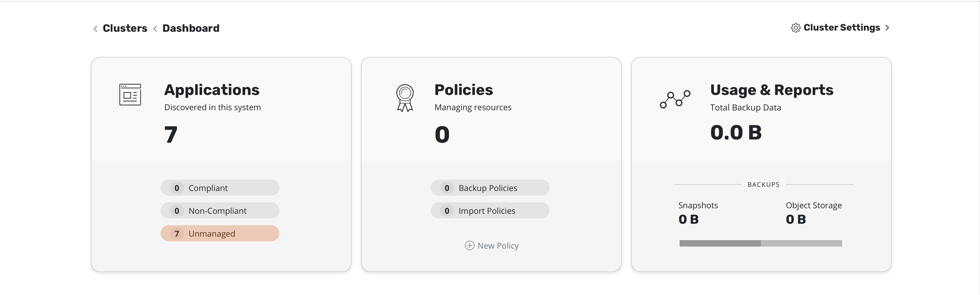This screenshot has height=295, width=980.
Task: Open Cluster Settings
Action: pyautogui.click(x=842, y=28)
